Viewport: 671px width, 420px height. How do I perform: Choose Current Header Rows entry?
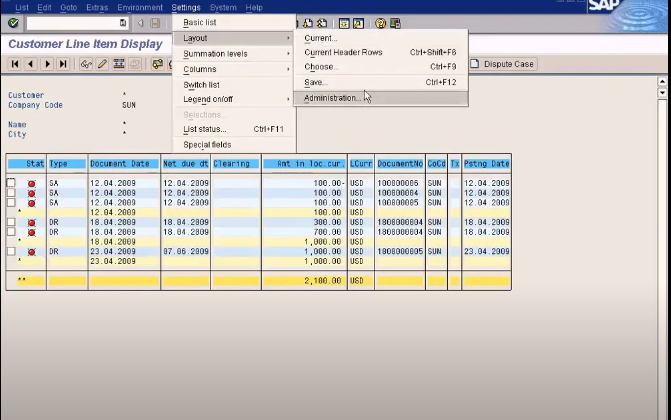[381, 52]
